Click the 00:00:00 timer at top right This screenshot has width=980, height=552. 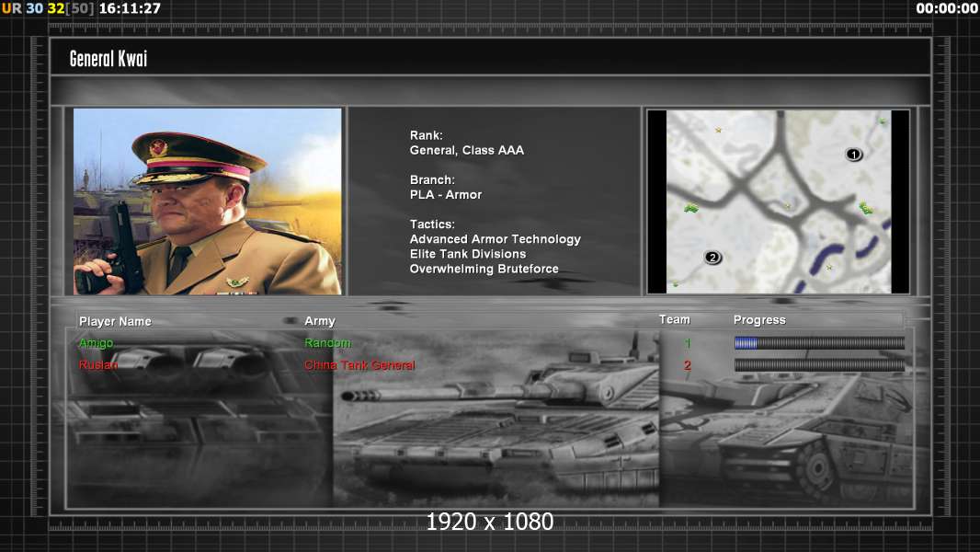click(x=947, y=8)
